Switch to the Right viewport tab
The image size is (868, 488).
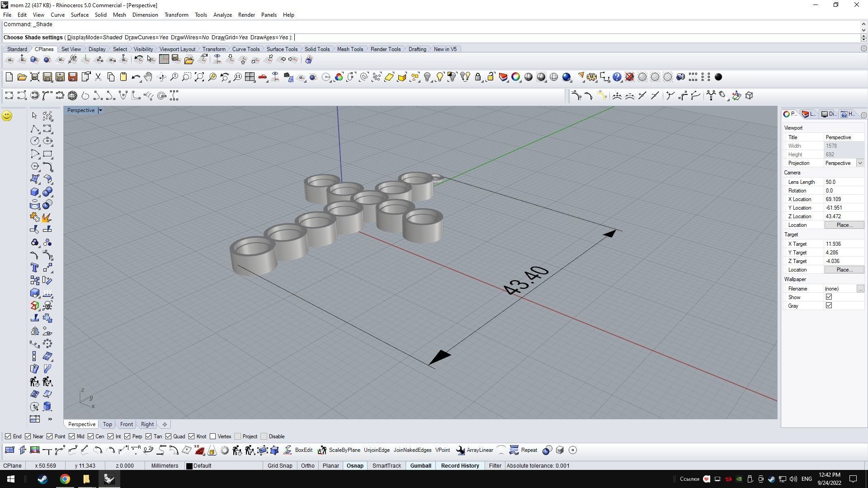click(x=147, y=424)
